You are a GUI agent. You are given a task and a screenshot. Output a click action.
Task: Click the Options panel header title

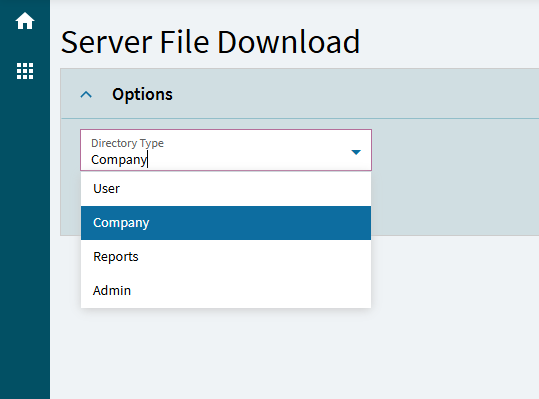[142, 95]
